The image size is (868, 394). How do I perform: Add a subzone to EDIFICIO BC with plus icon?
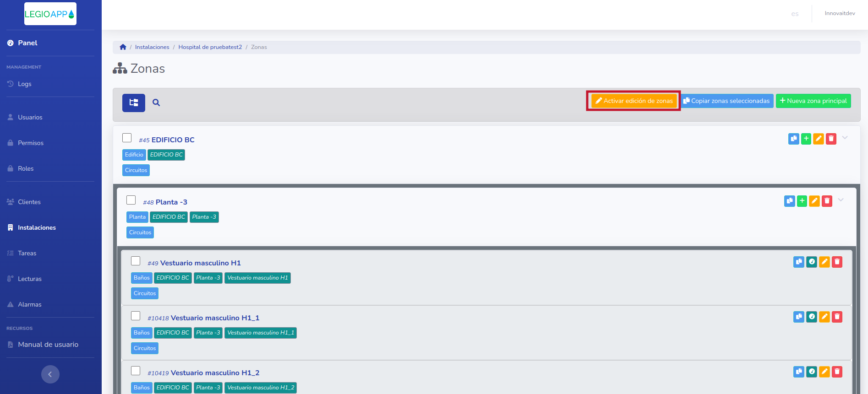tap(806, 139)
